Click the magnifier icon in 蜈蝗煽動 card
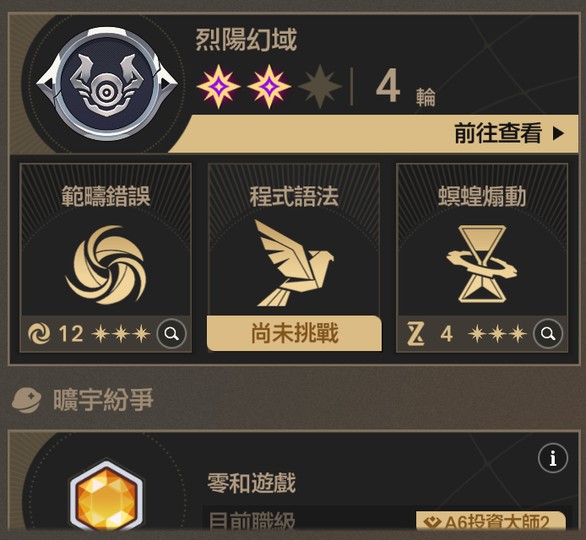 pyautogui.click(x=548, y=334)
